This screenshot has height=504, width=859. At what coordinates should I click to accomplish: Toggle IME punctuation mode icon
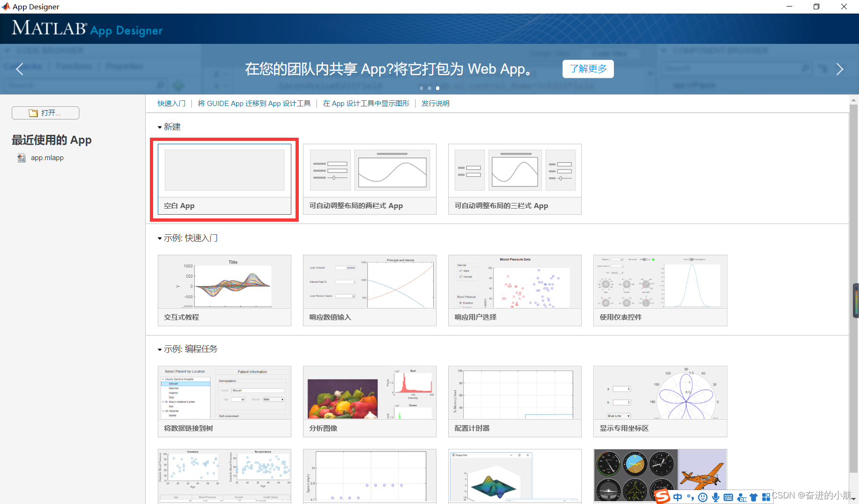pyautogui.click(x=690, y=497)
